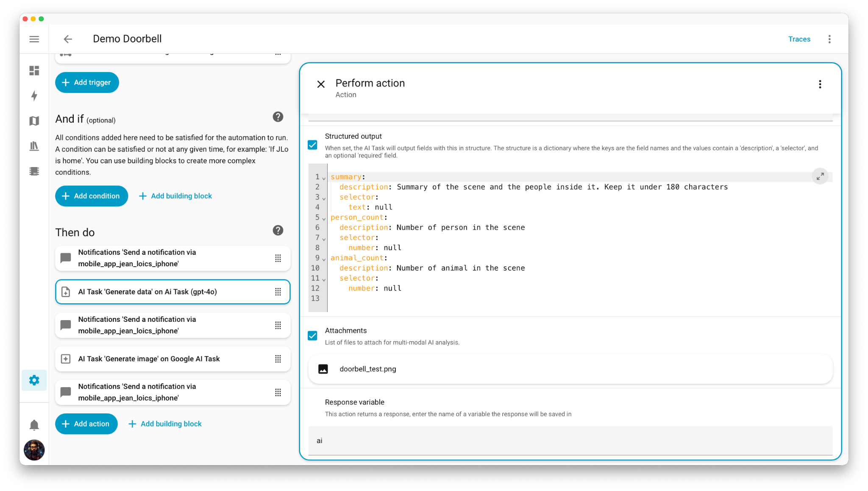868x491 pixels.
Task: Collapse the summary fold in the YAML editor
Action: coord(323,178)
